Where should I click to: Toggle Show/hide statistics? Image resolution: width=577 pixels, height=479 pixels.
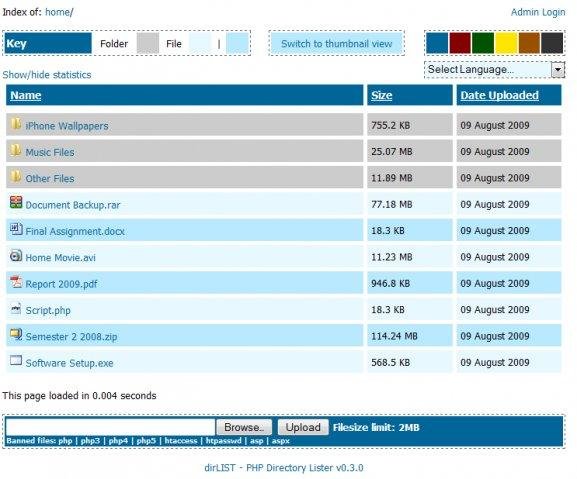pos(47,75)
